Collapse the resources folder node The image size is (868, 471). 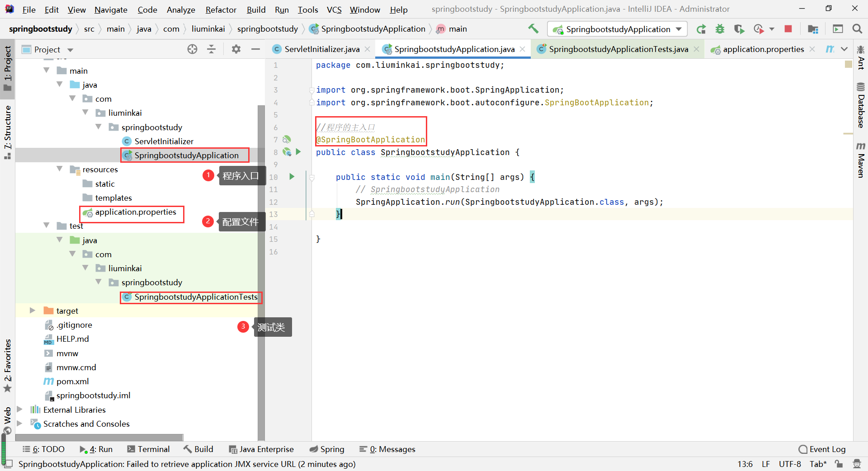tap(59, 169)
